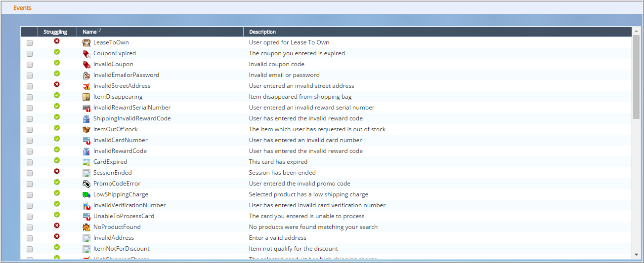Tick the CardExpired row checkbox
The image size is (644, 263).
pyautogui.click(x=30, y=162)
